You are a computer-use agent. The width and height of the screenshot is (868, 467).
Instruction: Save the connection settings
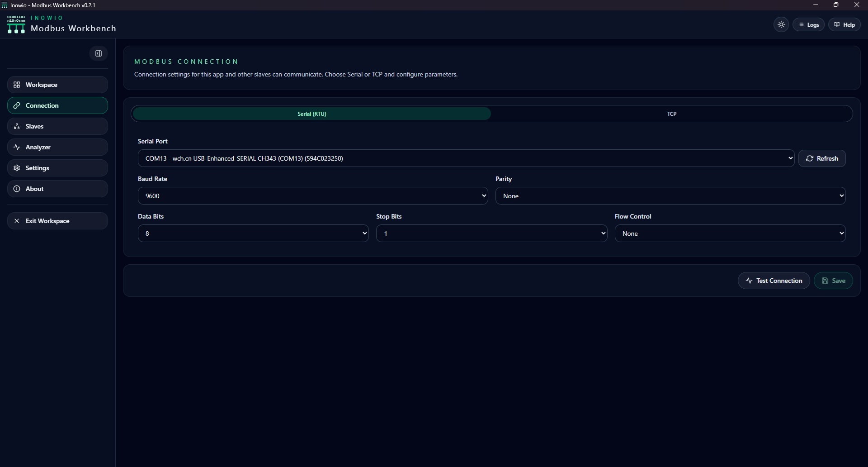[x=834, y=281]
